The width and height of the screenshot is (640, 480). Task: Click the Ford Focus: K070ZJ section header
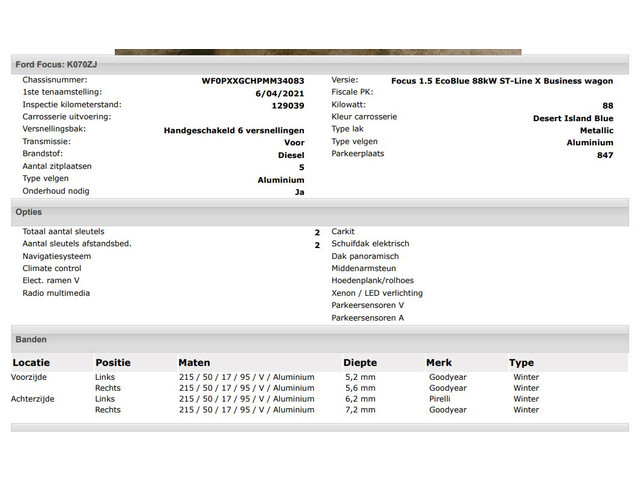[x=56, y=64]
